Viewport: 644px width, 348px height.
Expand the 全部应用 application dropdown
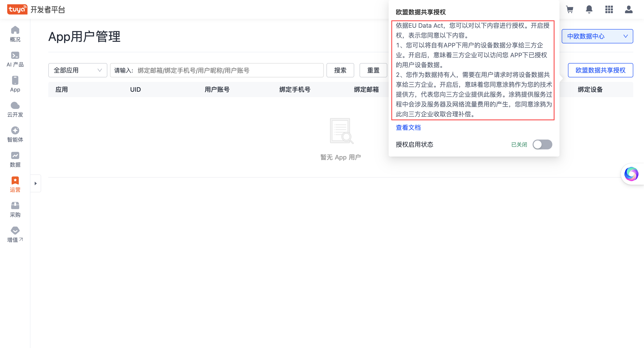pyautogui.click(x=78, y=70)
